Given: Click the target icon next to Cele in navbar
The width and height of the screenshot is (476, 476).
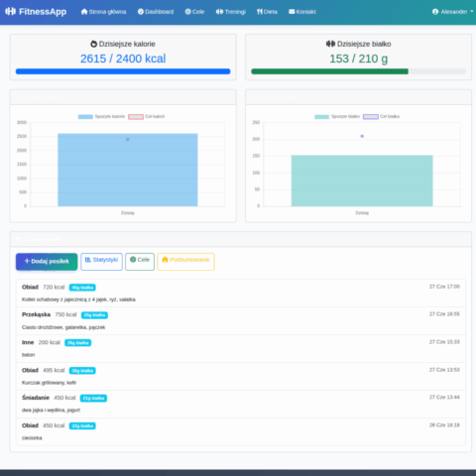Looking at the screenshot, I should (x=187, y=12).
